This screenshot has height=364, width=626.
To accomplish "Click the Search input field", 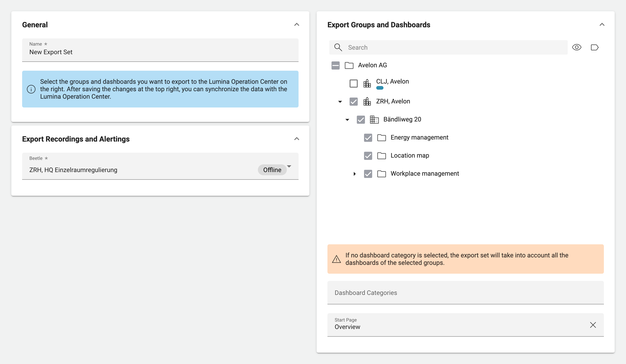I will (x=448, y=47).
